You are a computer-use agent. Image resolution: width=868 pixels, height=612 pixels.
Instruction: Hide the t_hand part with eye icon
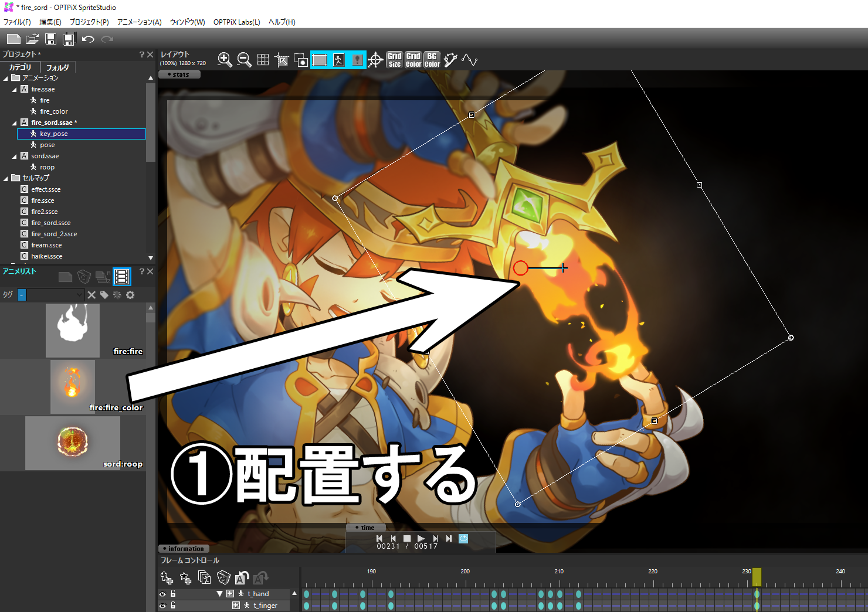(x=162, y=594)
